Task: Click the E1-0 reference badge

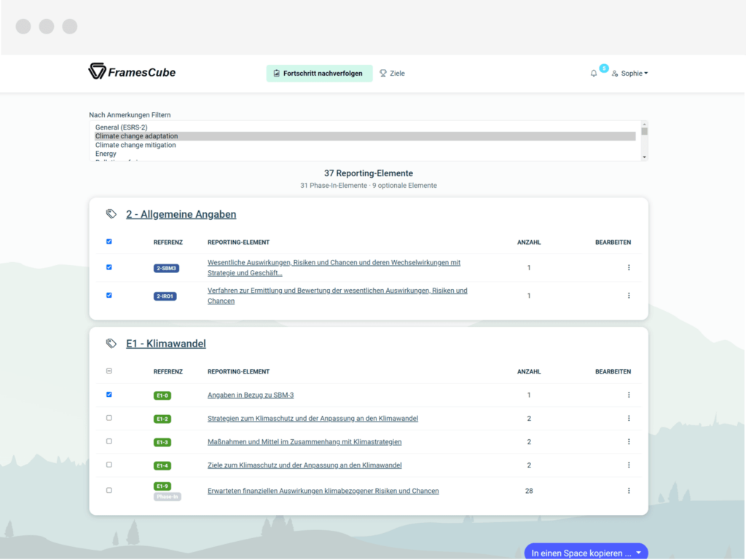Action: [x=162, y=395]
